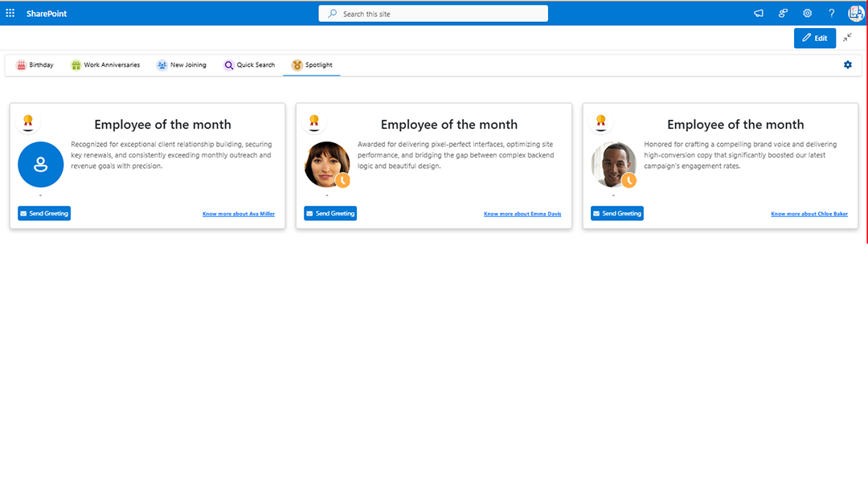
Task: Click the Quick Search magnifier icon
Action: [228, 64]
